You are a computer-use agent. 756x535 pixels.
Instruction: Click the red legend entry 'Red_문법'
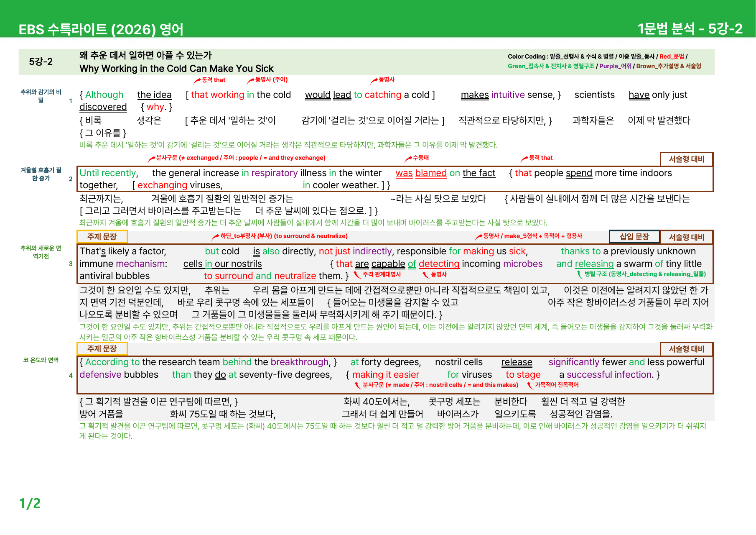tap(672, 56)
